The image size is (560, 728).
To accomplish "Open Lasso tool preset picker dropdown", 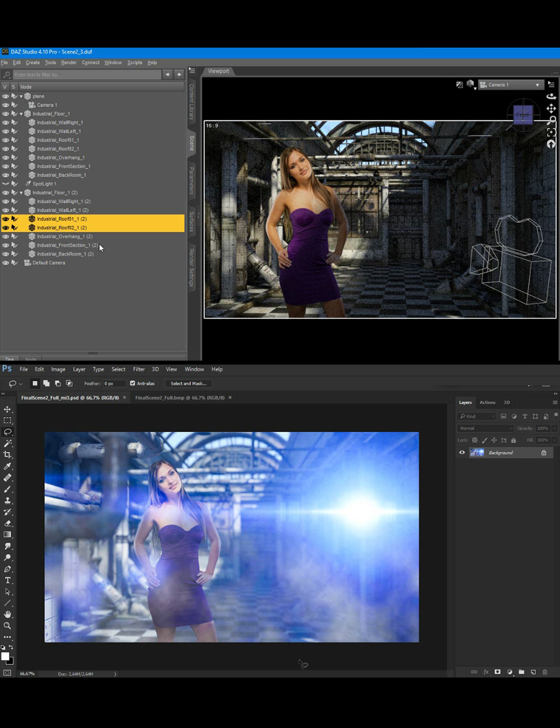I will coord(21,384).
